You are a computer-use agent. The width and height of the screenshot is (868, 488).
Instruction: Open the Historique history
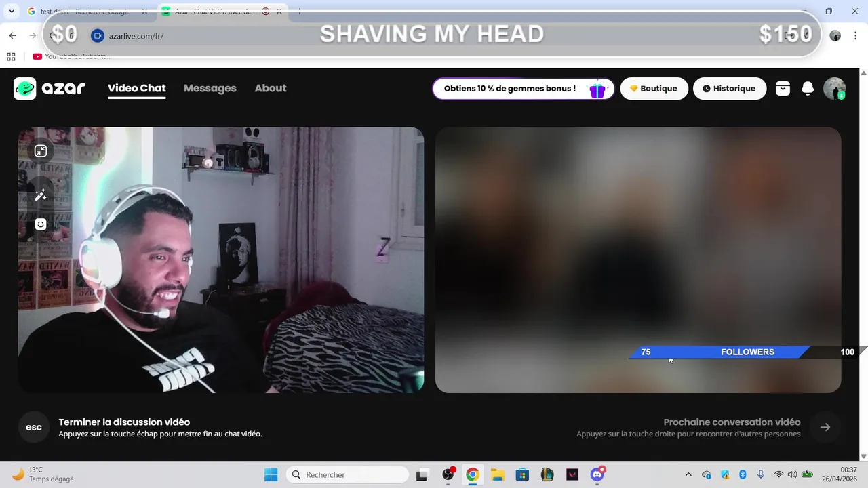pyautogui.click(x=730, y=89)
